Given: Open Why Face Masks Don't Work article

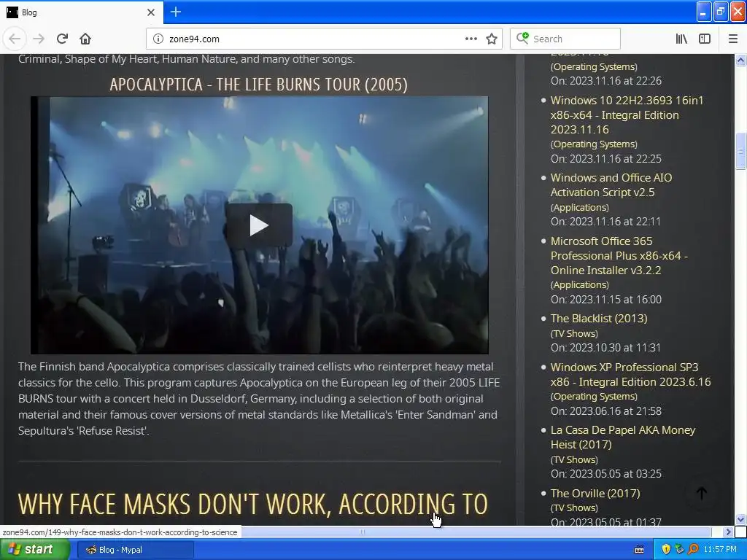Looking at the screenshot, I should pyautogui.click(x=253, y=505).
